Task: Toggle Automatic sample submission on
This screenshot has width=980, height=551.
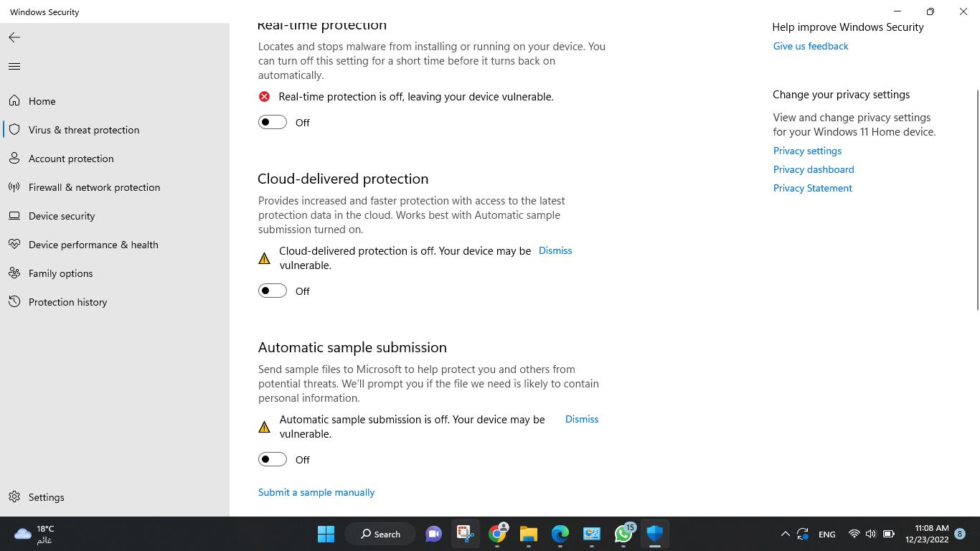Action: point(273,460)
